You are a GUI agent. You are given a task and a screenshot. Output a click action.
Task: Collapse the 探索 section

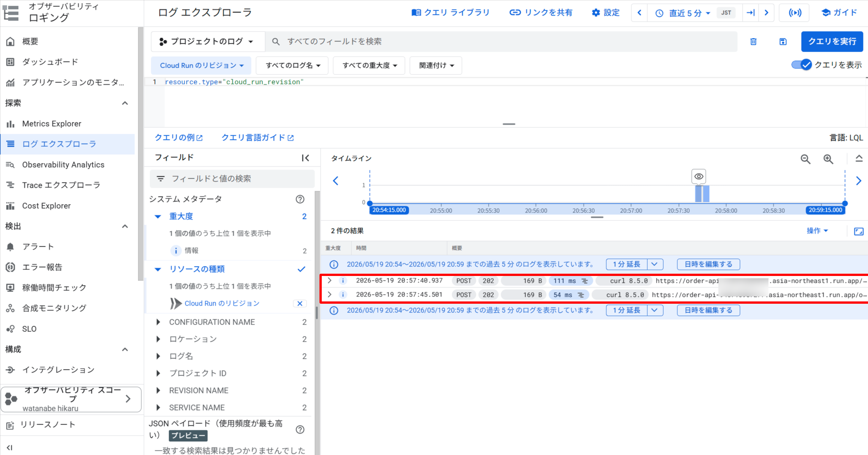[125, 103]
